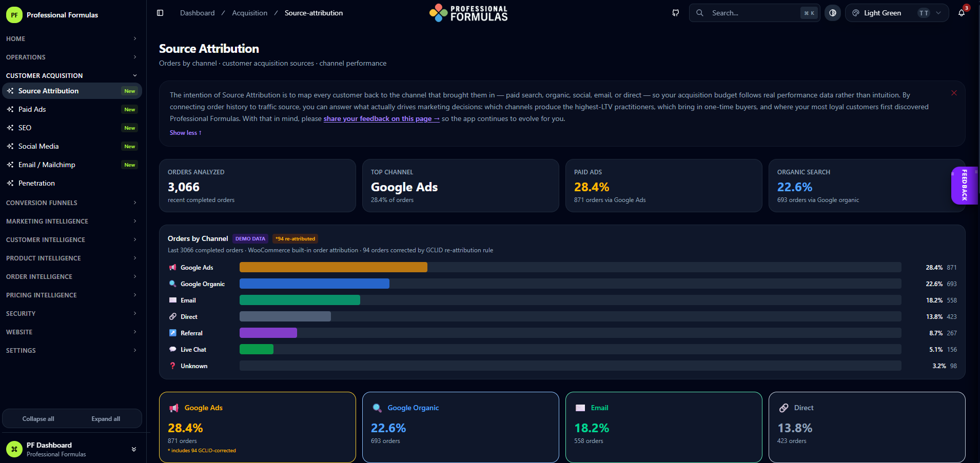Click the TT avatar badge
Image resolution: width=980 pixels, height=463 pixels.
(924, 13)
